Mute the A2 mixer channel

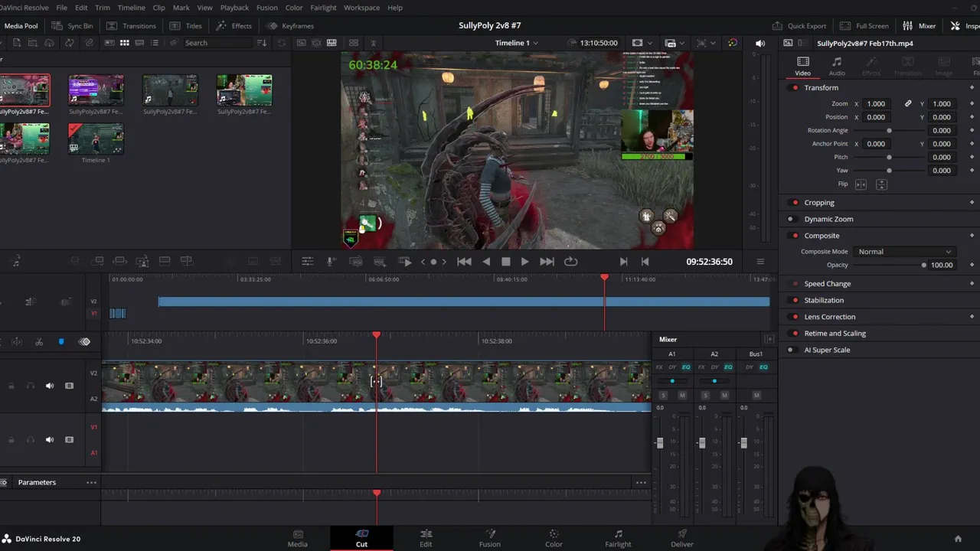(724, 396)
